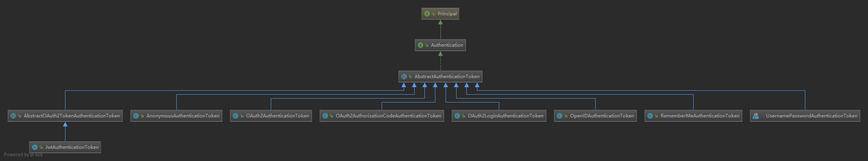Select the AbstractOAuth2TokenAuthenticationToken node label
The height and width of the screenshot is (161, 868).
(x=72, y=116)
